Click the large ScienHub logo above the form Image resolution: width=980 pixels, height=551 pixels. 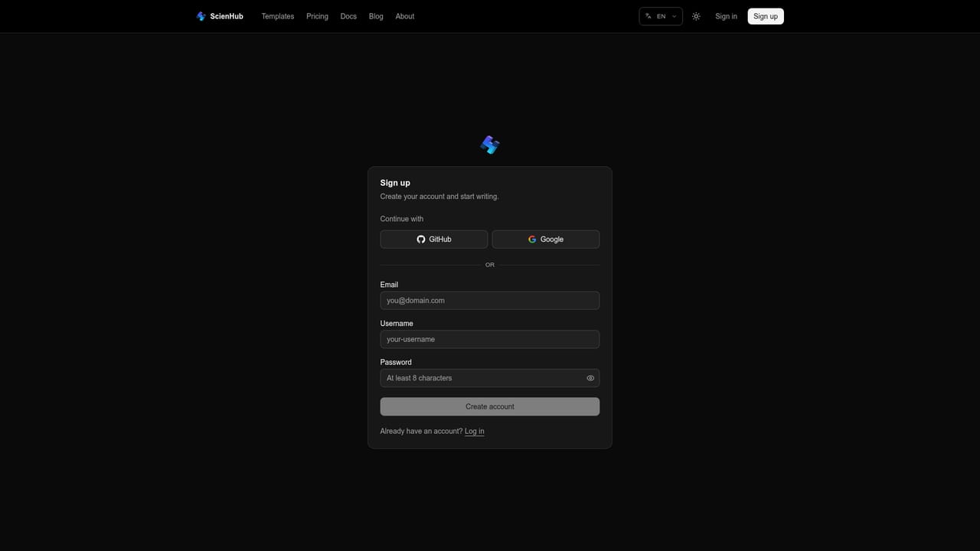[x=490, y=145]
